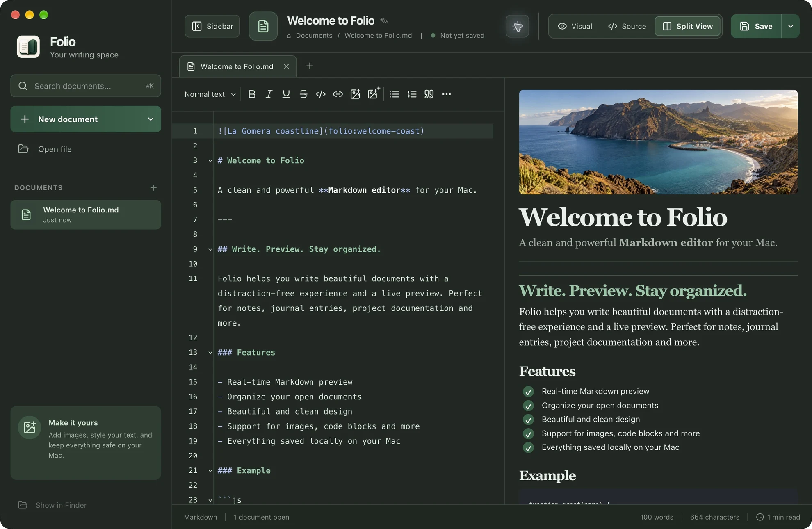Select Split View mode

(688, 26)
